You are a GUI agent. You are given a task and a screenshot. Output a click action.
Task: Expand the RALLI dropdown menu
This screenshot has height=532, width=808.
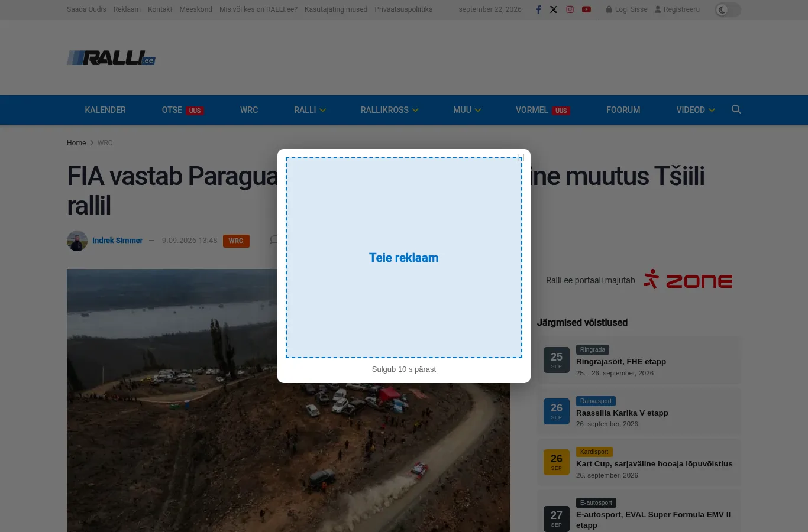click(x=310, y=110)
